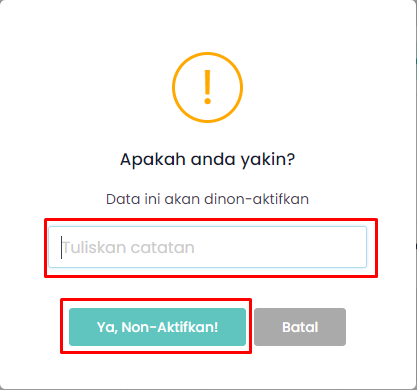Click the "Ya, Non-Aktifkan!" confirm button
Viewport: 417px width, 390px height.
(157, 327)
